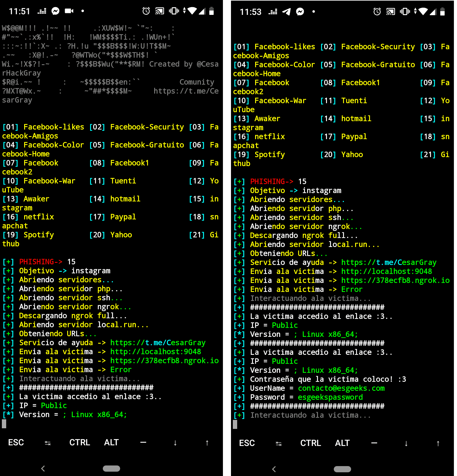Tap the vibrate mode icon on left phone
Viewport: 457px width, 476px height.
174,11
